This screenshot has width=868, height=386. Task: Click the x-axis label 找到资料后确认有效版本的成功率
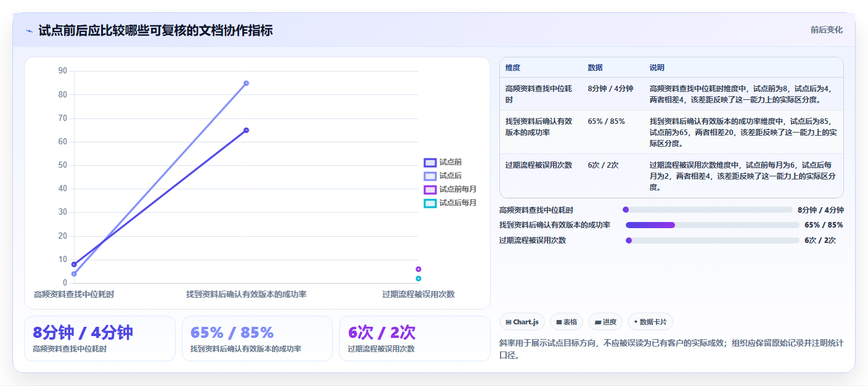point(246,295)
